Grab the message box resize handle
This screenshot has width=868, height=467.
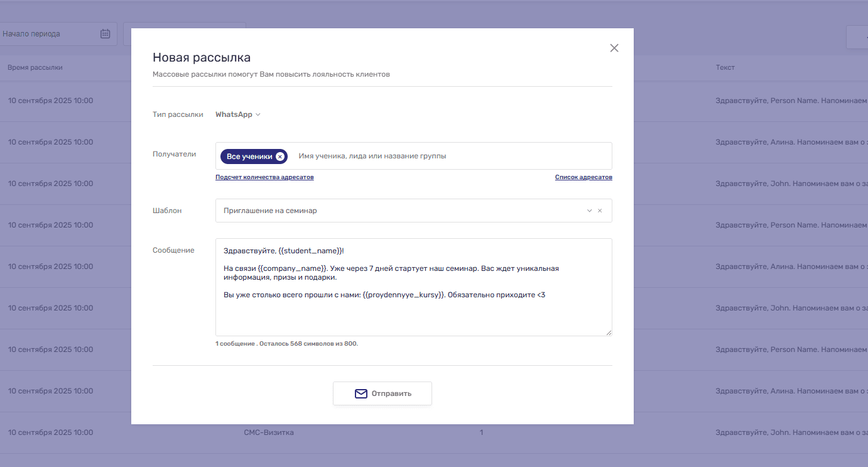coord(608,332)
